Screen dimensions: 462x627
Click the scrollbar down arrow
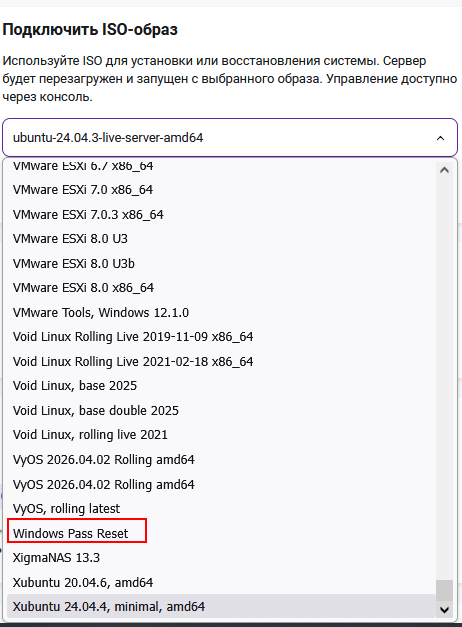[444, 610]
